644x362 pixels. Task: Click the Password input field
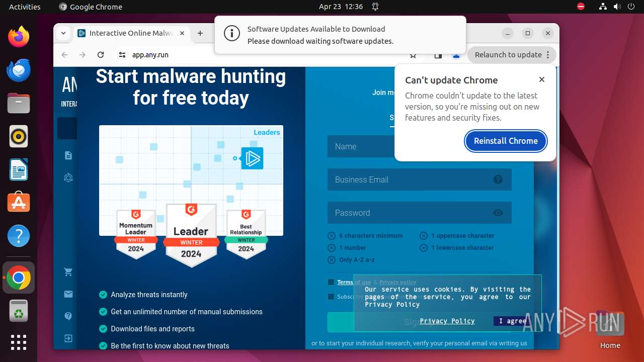coord(420,213)
